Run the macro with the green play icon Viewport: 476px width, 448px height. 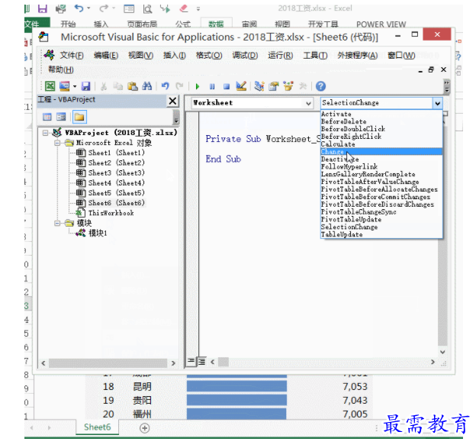pyautogui.click(x=198, y=86)
